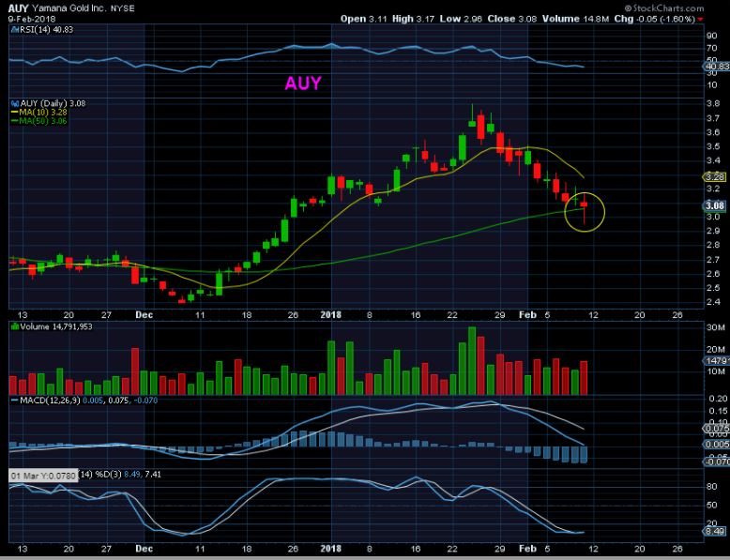Screen dimensions: 730x560
Task: Click the 40.83 RSI axis value tag
Action: [x=716, y=67]
